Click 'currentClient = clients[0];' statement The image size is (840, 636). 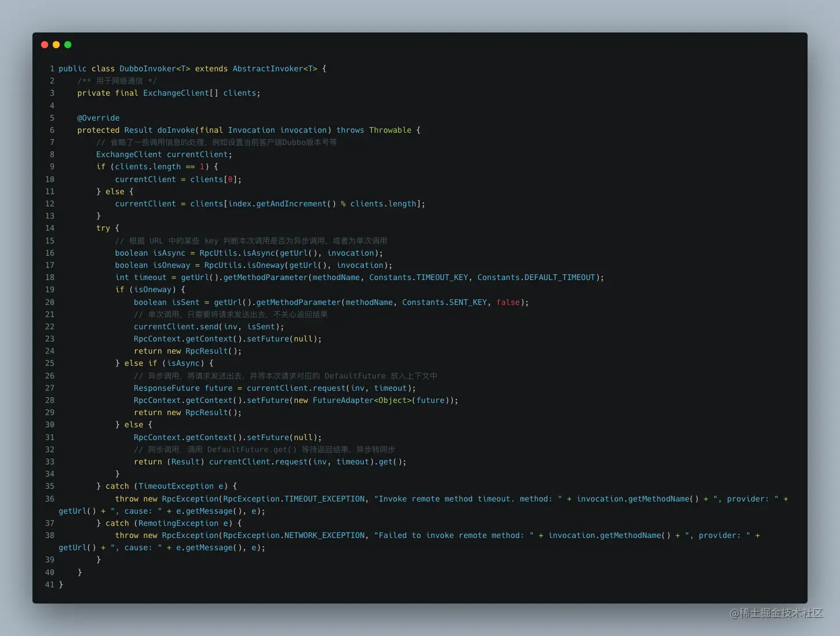[178, 179]
